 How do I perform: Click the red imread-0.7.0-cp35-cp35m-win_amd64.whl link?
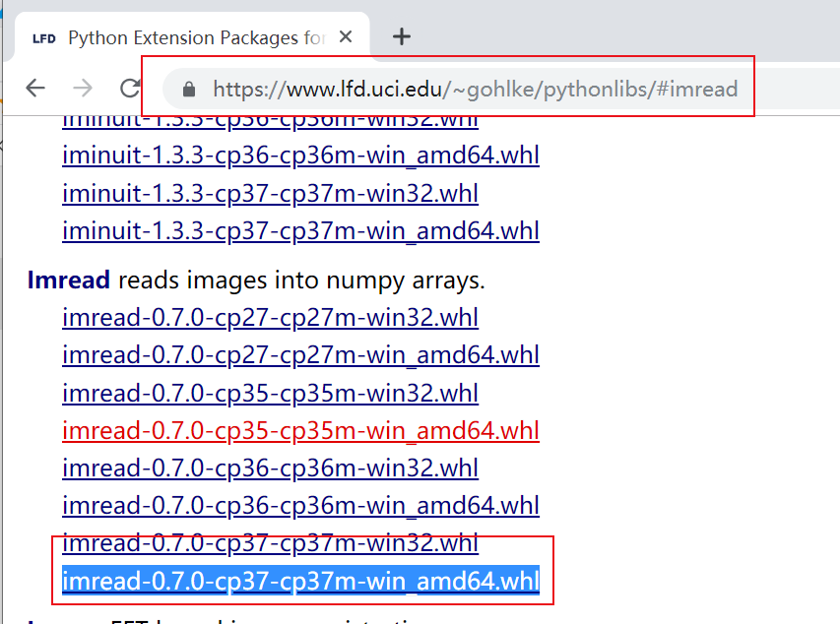(x=299, y=430)
